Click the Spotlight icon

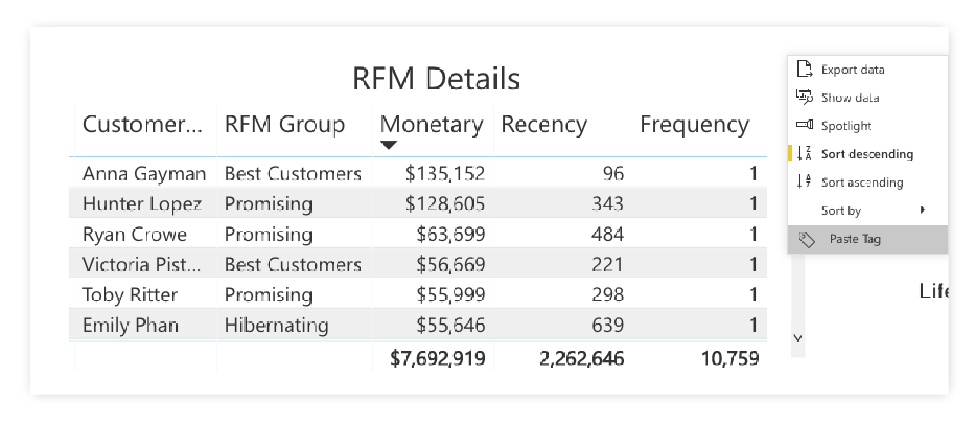805,125
